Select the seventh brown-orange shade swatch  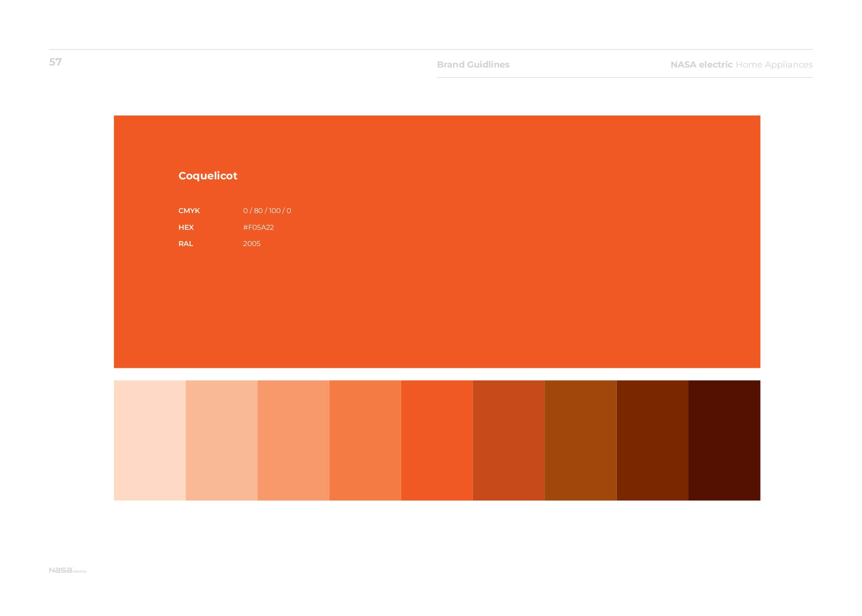(581, 440)
